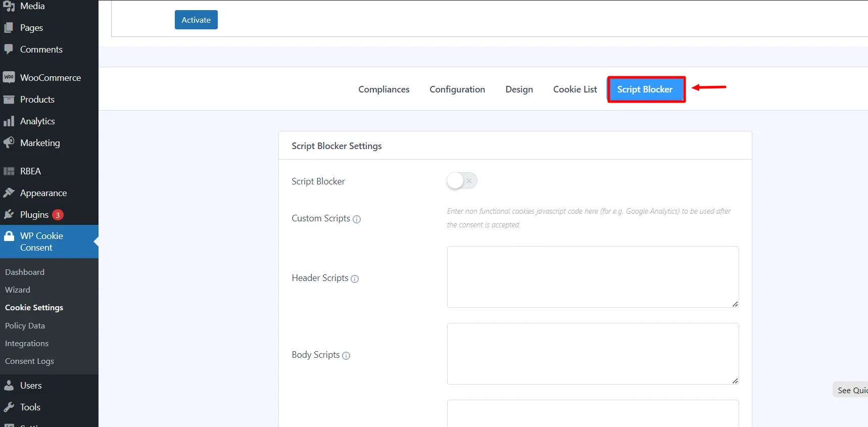Select the Script Blocker tab

(x=645, y=89)
